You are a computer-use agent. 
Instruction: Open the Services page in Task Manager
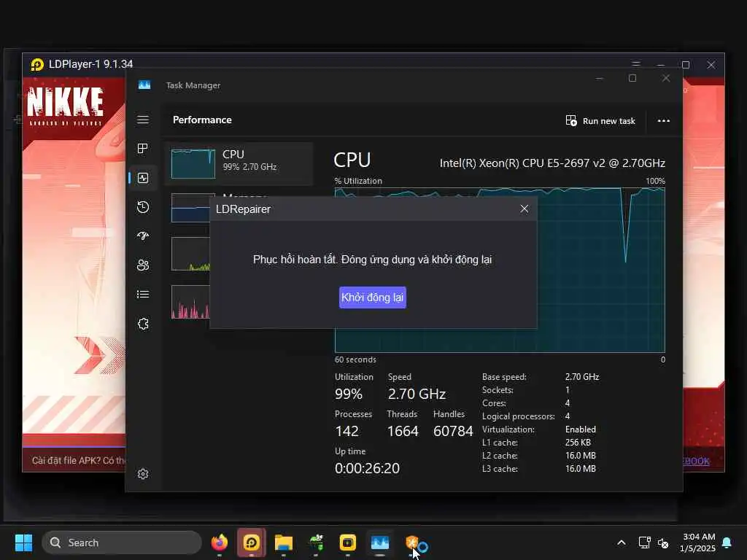click(143, 324)
